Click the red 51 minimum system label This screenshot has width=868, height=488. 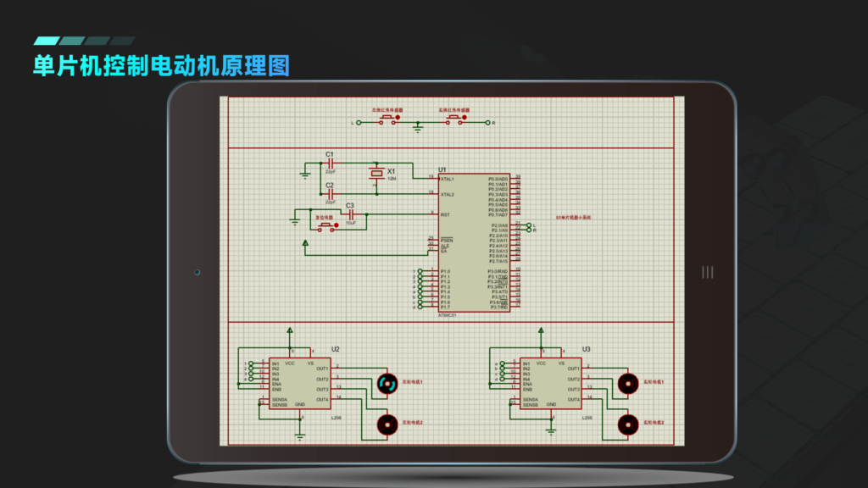tap(573, 218)
